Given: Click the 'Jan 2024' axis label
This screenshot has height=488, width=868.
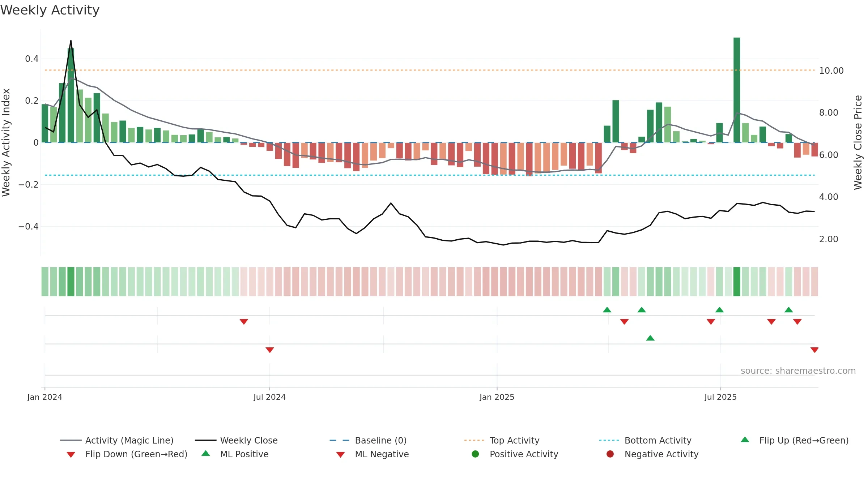Looking at the screenshot, I should 45,397.
